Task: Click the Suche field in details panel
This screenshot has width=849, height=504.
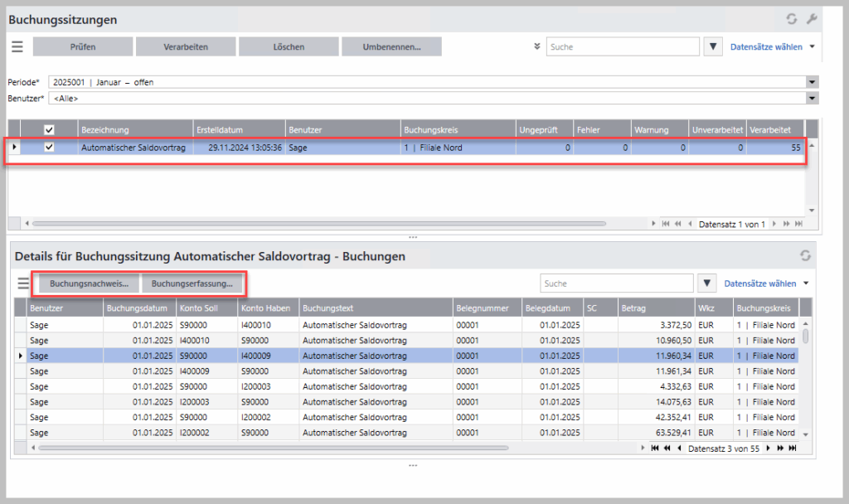Action: (615, 283)
